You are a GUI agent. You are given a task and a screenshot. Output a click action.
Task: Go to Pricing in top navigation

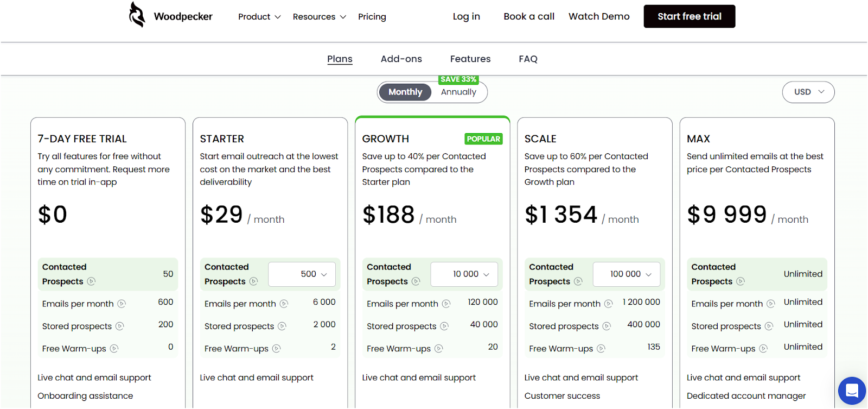click(x=372, y=17)
